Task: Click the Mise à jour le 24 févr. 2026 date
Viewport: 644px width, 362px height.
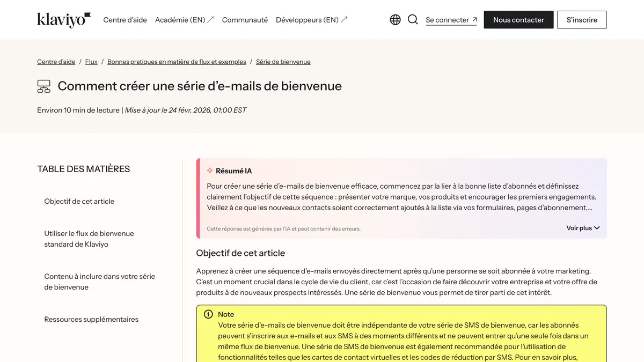Action: click(x=186, y=110)
